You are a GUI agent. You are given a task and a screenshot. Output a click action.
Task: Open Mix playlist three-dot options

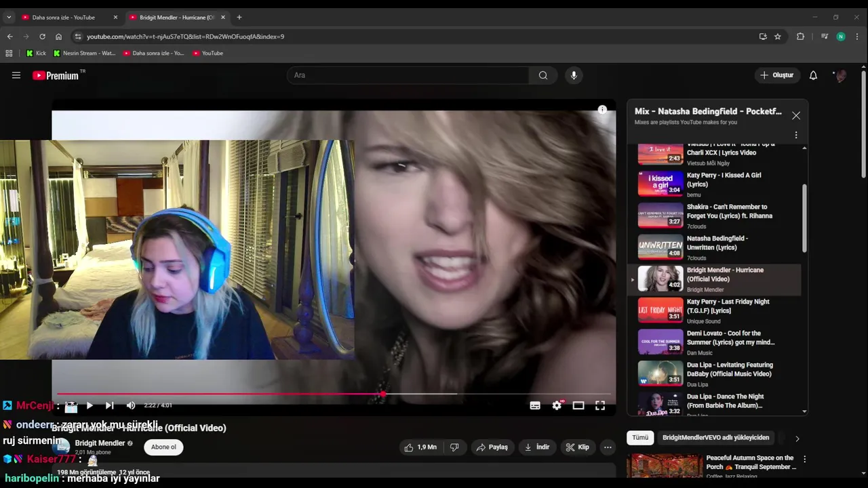pos(796,135)
